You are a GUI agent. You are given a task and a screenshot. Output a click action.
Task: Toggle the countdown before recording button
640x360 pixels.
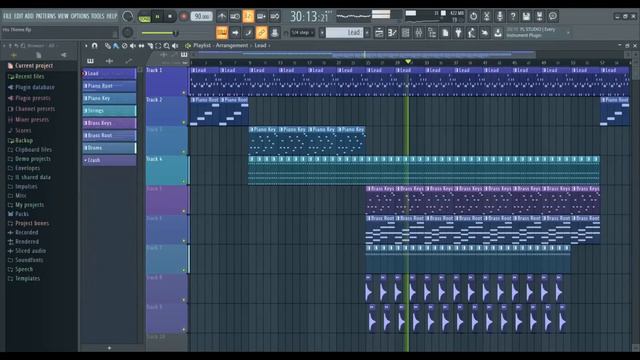(x=248, y=16)
